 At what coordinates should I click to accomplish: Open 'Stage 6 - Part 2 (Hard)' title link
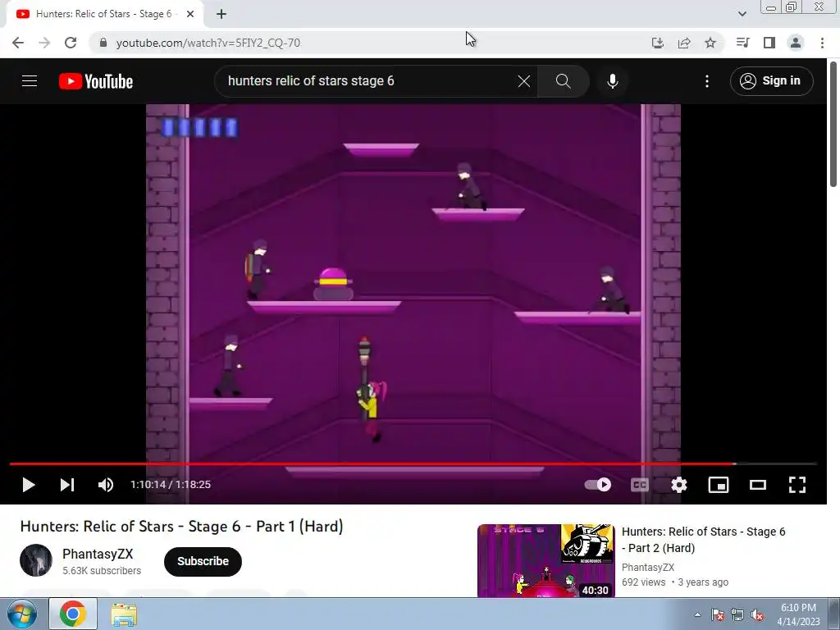(703, 540)
